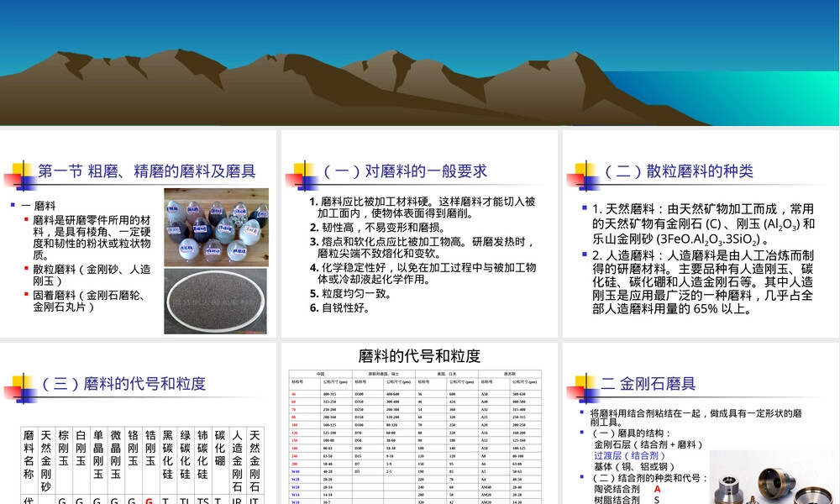840x504 pixels.
Task: Select requirement 5 粒度均匀一致
Action: point(350,293)
